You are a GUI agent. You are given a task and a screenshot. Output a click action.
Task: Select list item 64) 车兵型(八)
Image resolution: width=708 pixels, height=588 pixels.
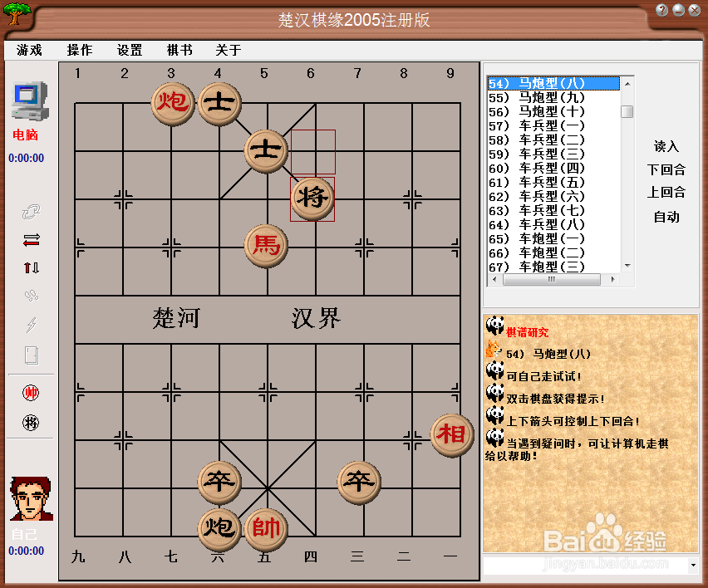(x=553, y=225)
